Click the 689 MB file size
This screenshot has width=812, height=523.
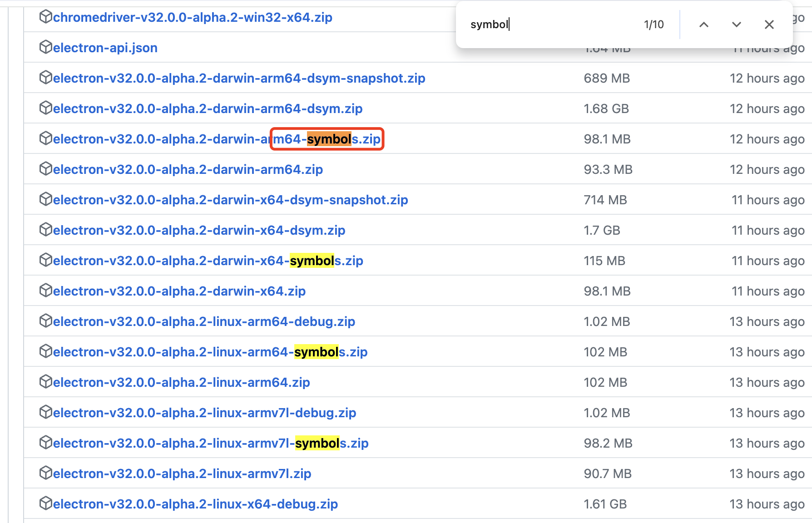[607, 78]
